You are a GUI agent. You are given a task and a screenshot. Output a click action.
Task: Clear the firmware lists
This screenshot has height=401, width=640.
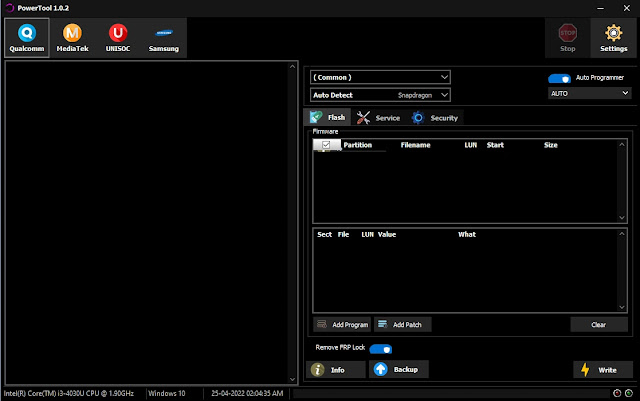[x=599, y=325]
